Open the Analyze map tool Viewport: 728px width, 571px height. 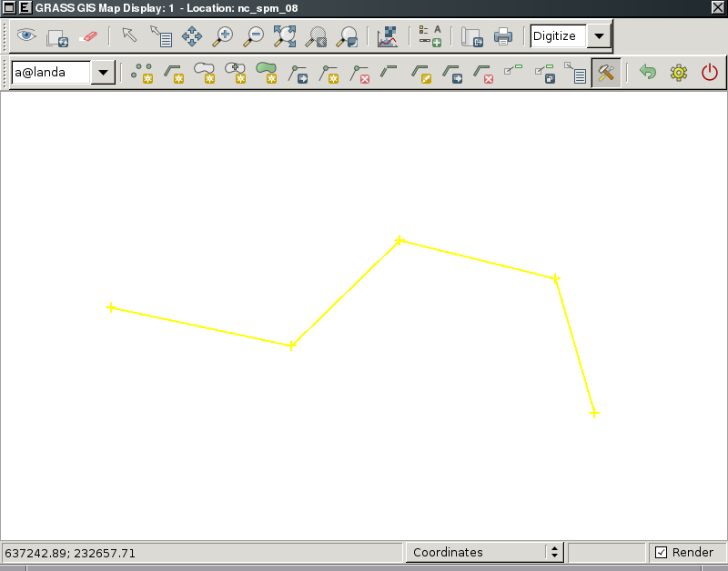pos(388,36)
